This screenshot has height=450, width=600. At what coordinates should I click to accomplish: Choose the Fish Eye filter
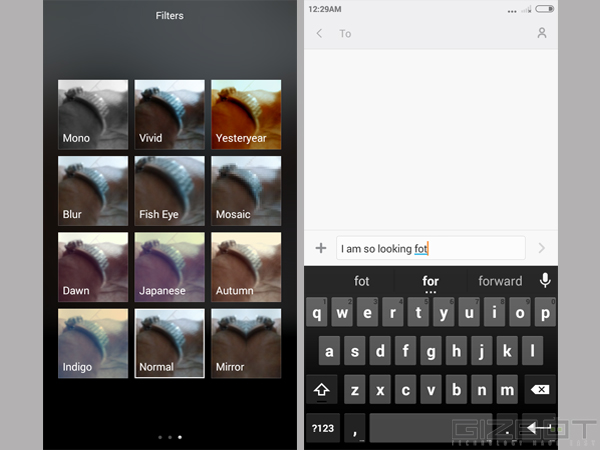point(170,191)
